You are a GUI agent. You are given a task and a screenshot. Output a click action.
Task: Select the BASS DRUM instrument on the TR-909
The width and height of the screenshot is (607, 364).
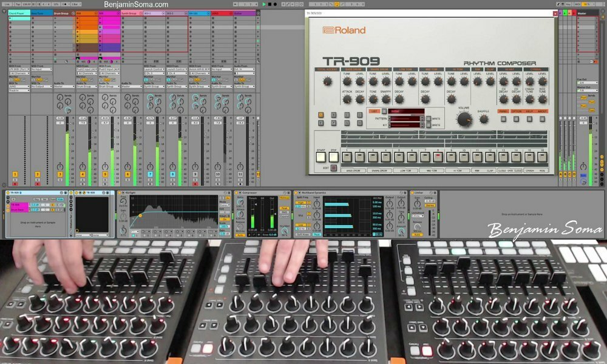coord(353,170)
